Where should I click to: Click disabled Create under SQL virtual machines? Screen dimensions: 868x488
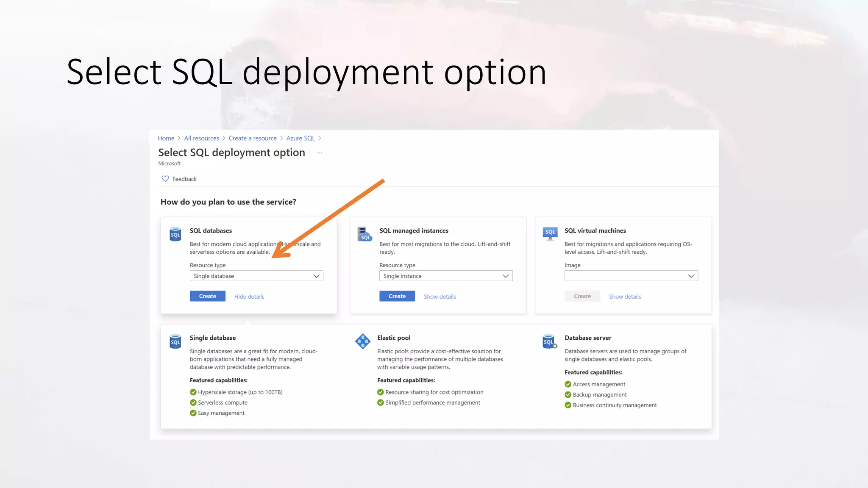(x=582, y=296)
